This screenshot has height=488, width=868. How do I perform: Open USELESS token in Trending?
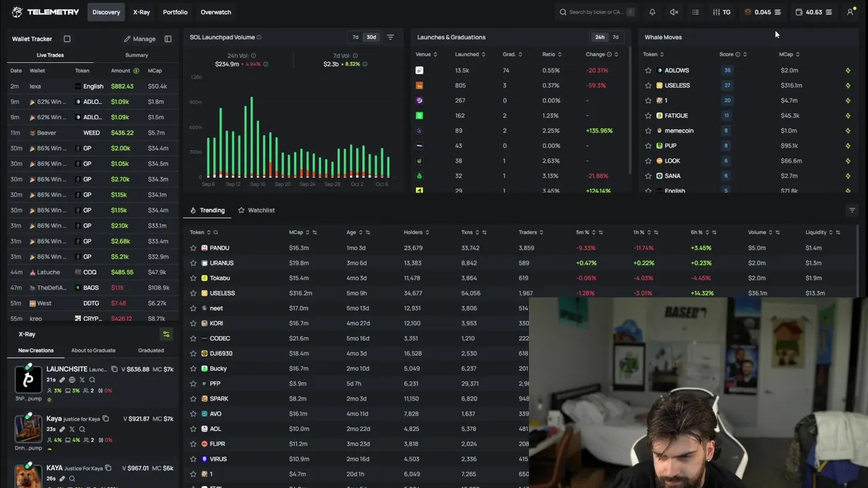pos(222,293)
